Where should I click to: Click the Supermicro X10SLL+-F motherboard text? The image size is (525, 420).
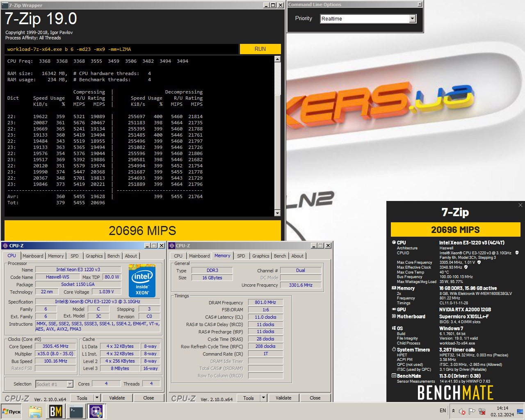coord(464,316)
